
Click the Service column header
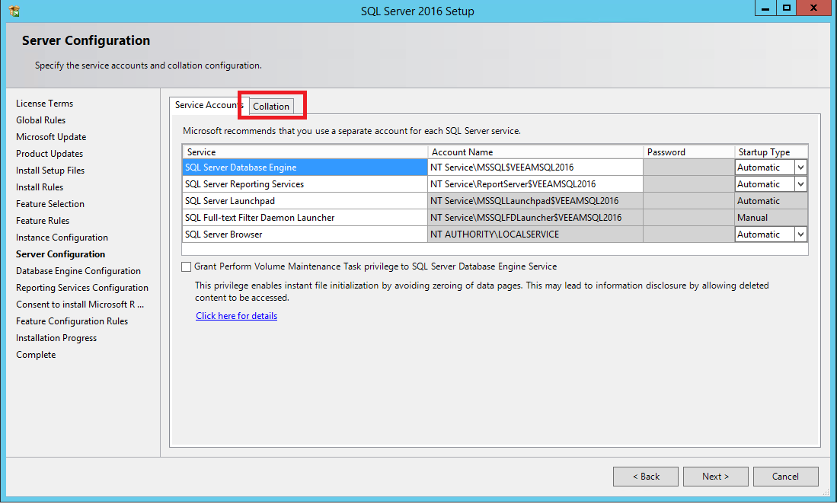305,152
